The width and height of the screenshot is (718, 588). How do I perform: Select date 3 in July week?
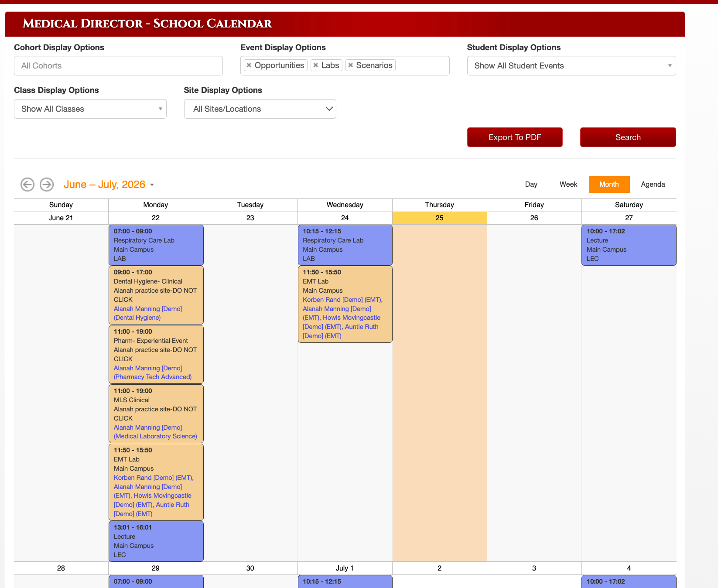[x=534, y=568]
